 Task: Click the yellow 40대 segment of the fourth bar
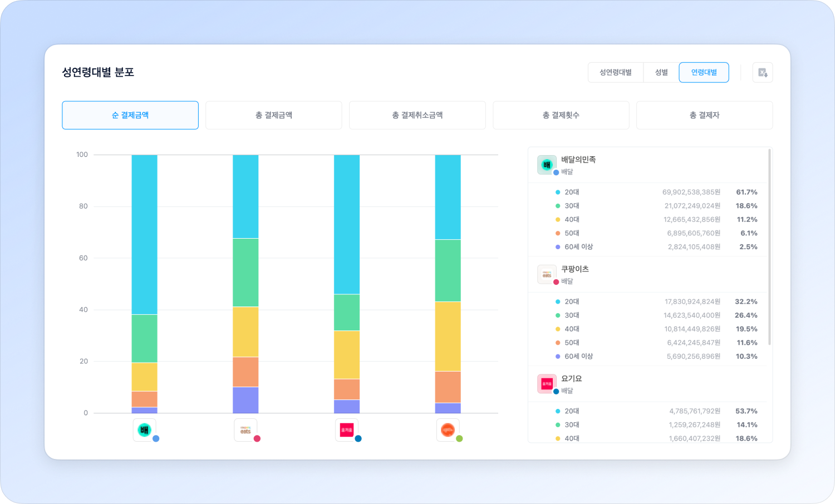448,336
